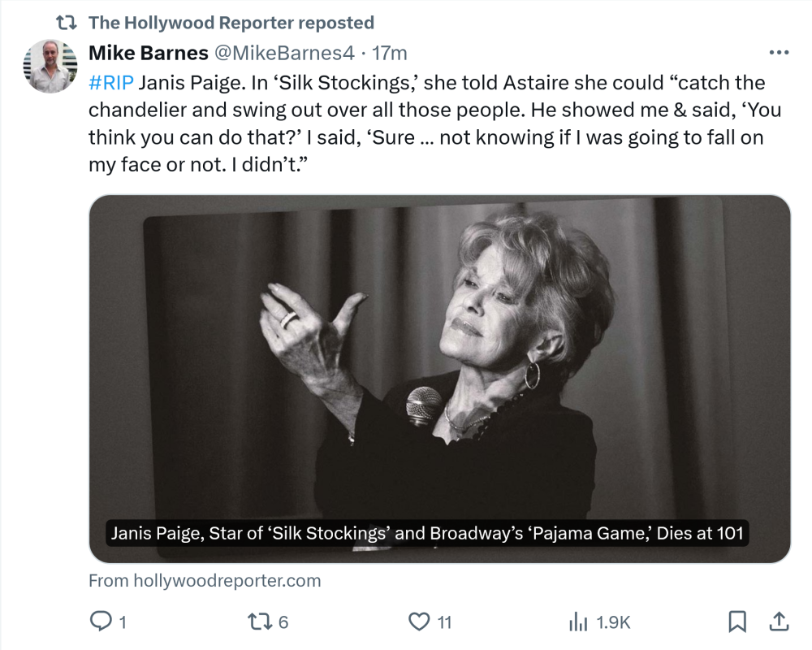Click The Hollywood Reporter reposted label

click(x=231, y=23)
